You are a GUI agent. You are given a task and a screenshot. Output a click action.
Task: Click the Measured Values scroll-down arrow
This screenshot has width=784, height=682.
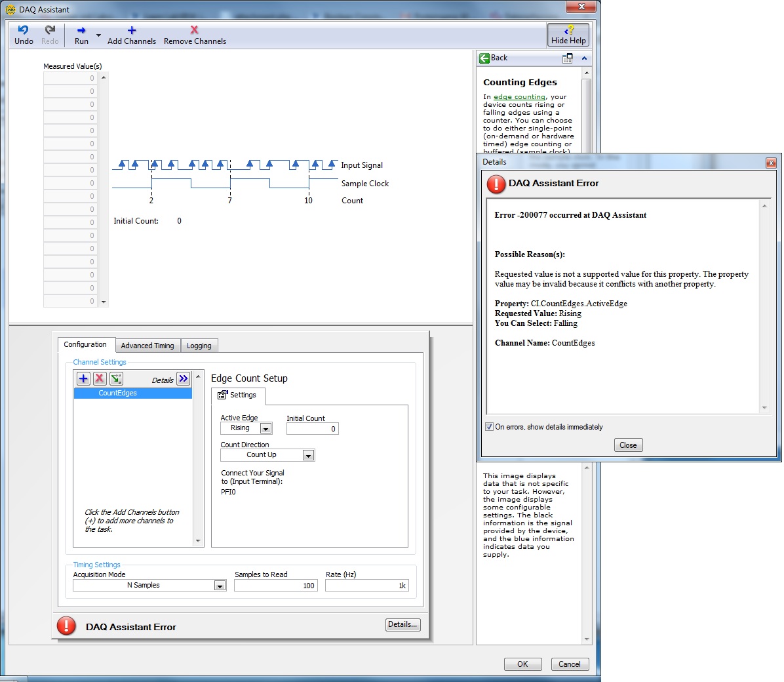pos(104,302)
